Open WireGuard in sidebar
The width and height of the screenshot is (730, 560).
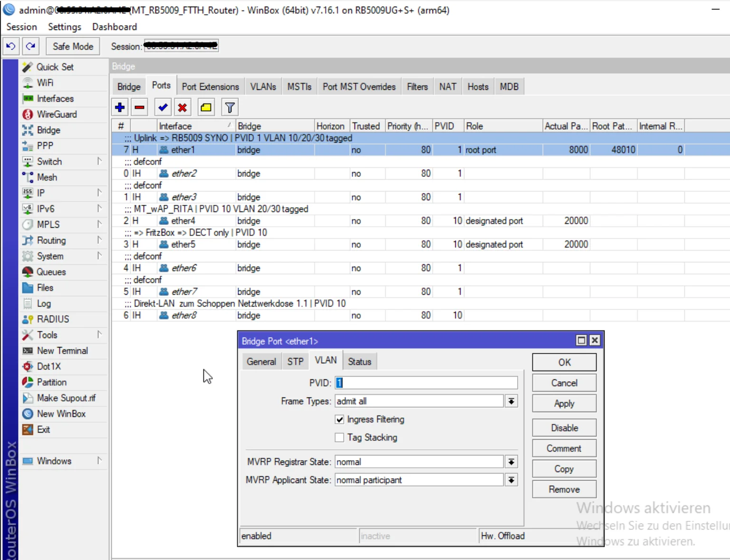[x=57, y=114]
